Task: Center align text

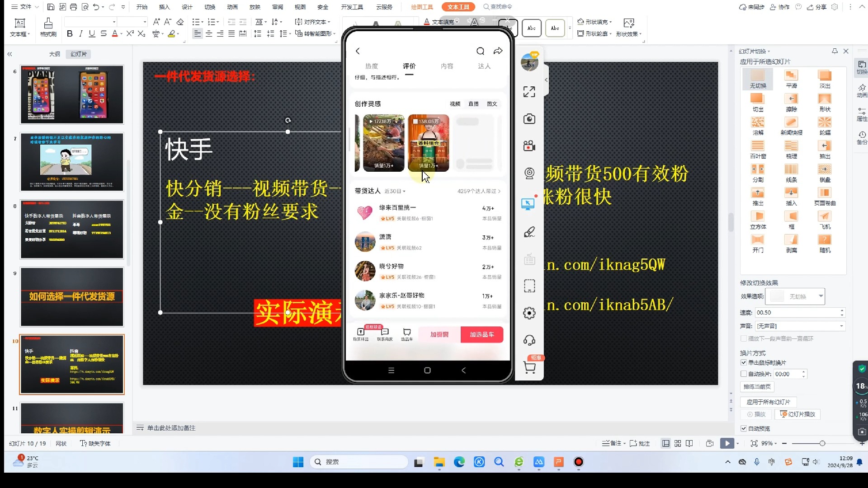Action: (x=209, y=33)
